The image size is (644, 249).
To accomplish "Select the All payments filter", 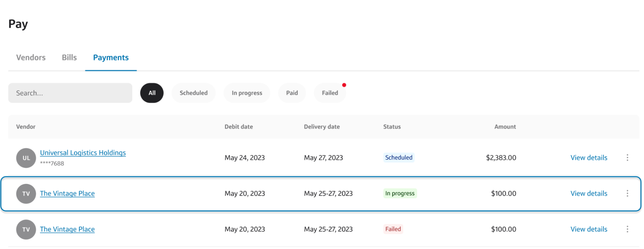I will click(x=151, y=93).
